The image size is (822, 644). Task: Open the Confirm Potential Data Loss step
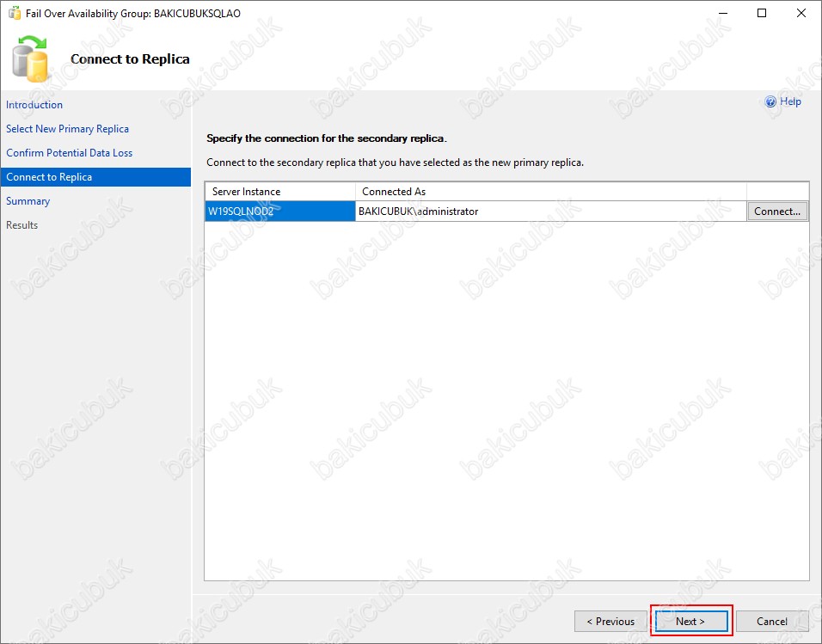[x=69, y=152]
